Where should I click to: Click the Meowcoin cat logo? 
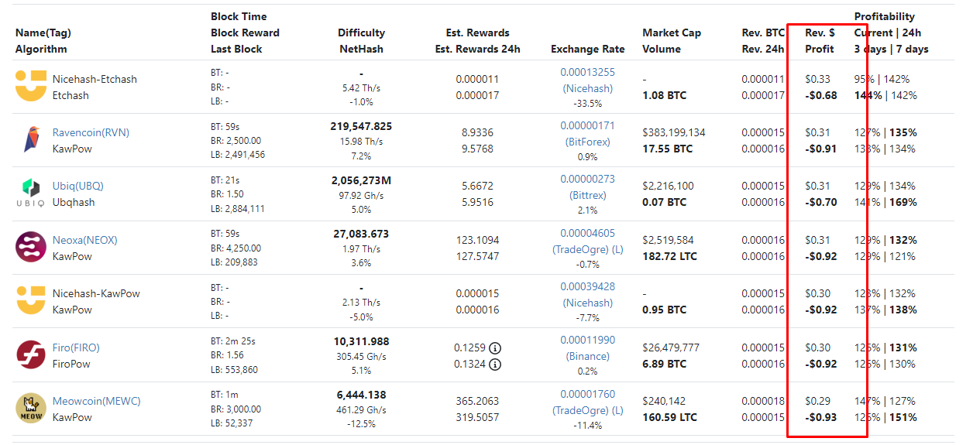[x=31, y=408]
